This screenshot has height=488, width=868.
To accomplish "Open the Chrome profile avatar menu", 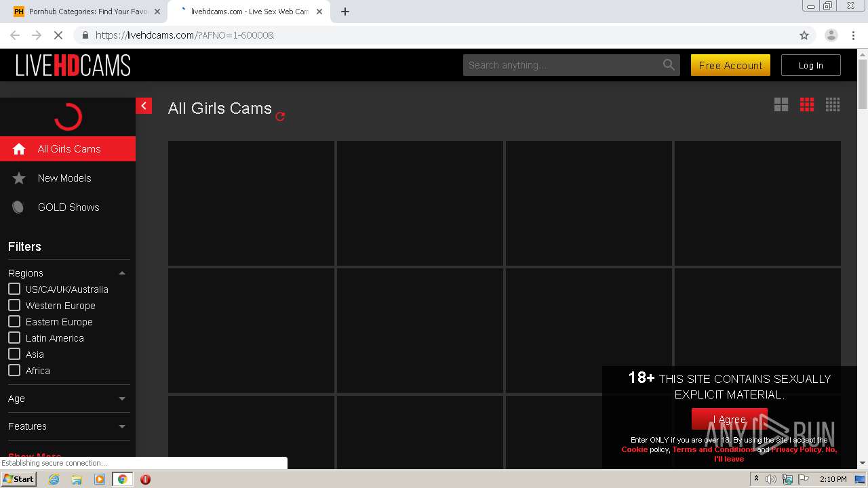I will [831, 35].
